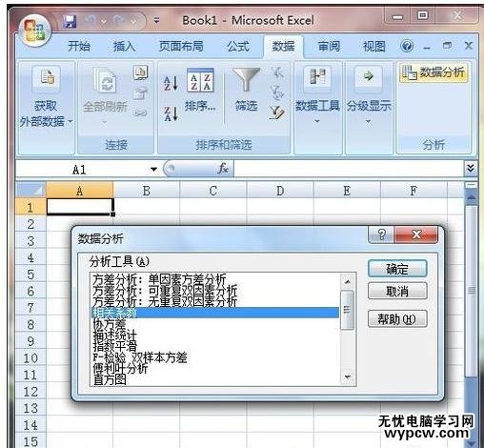Click the connections icon beside 全部刷新

pos(140,72)
